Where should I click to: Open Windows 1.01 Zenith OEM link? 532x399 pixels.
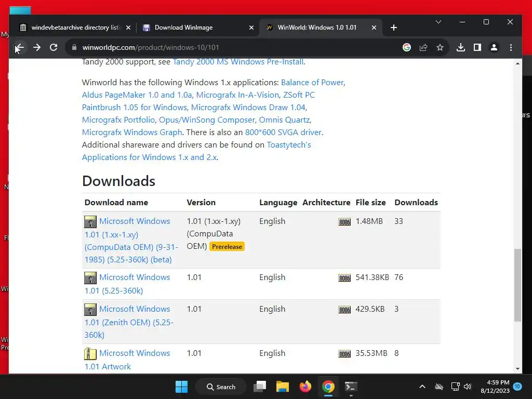[x=129, y=322]
